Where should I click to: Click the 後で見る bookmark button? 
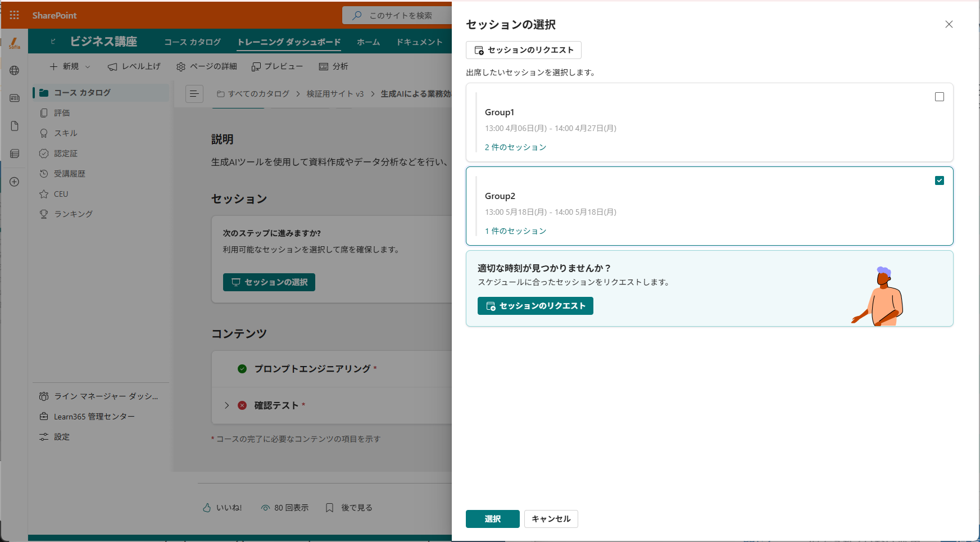[349, 508]
